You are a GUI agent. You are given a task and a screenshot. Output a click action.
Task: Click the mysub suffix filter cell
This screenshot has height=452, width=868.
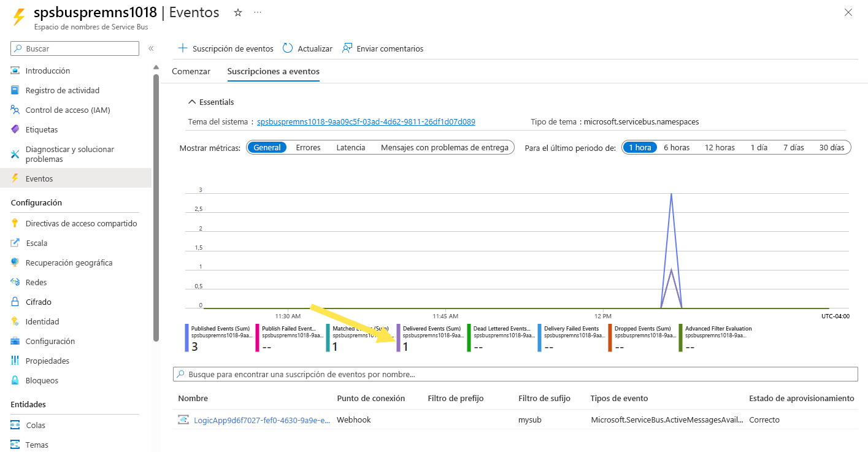point(530,420)
